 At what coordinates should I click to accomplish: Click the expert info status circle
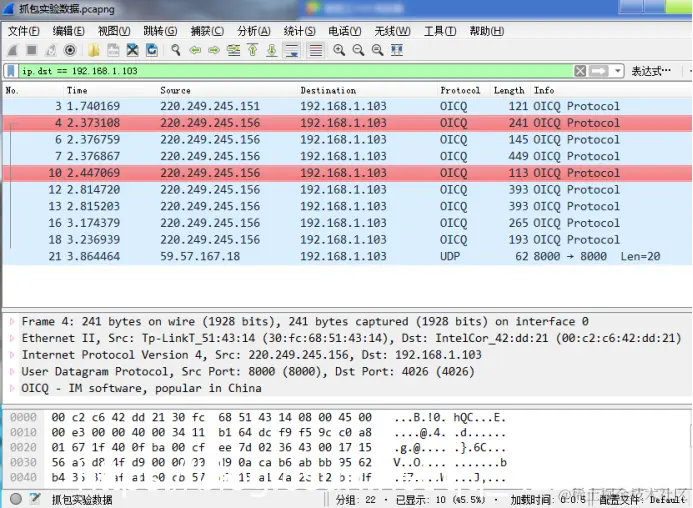coord(16,499)
